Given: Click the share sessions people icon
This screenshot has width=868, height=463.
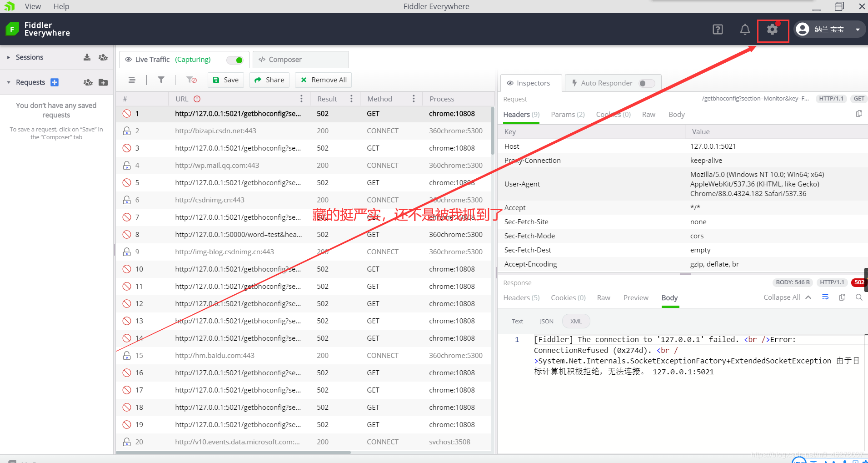Looking at the screenshot, I should coord(103,57).
